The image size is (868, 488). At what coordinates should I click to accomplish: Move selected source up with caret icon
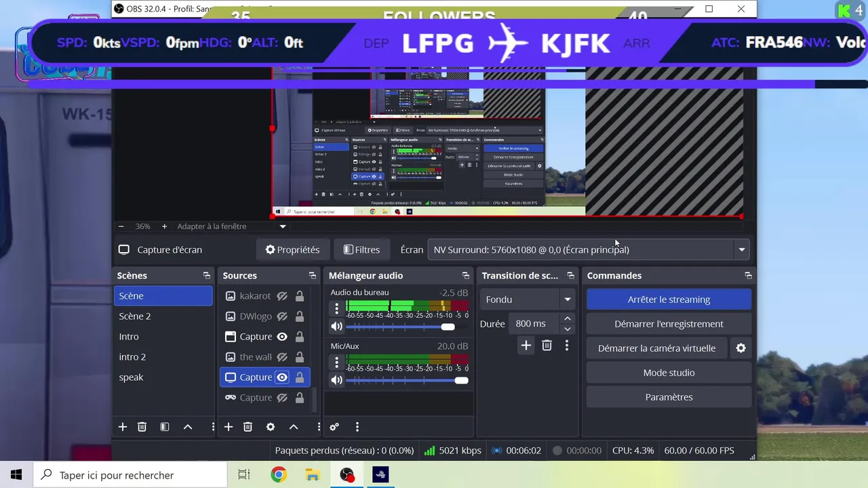pyautogui.click(x=294, y=427)
